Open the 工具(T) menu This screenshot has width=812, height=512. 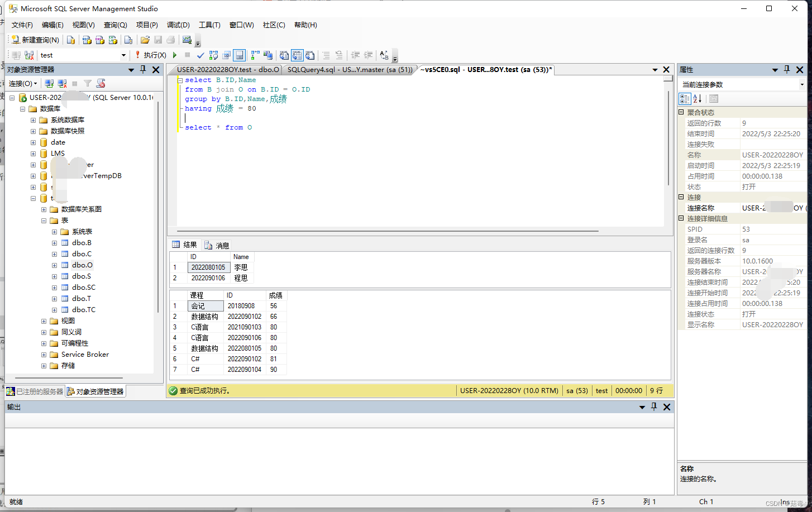[209, 25]
